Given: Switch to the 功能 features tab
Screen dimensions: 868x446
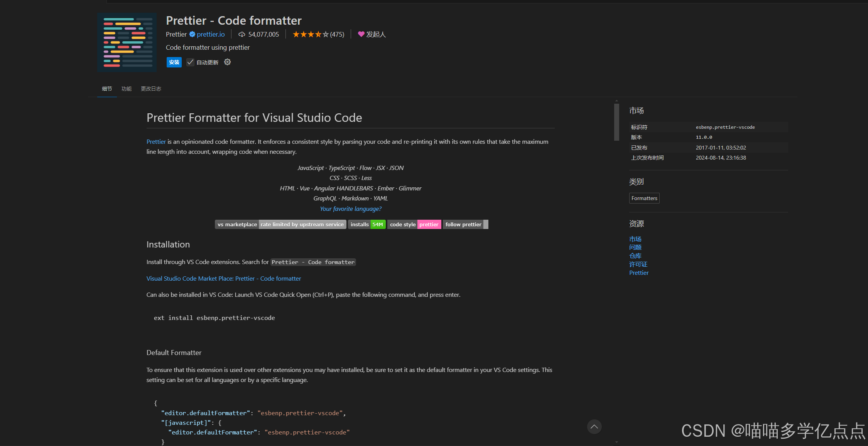Looking at the screenshot, I should [127, 89].
